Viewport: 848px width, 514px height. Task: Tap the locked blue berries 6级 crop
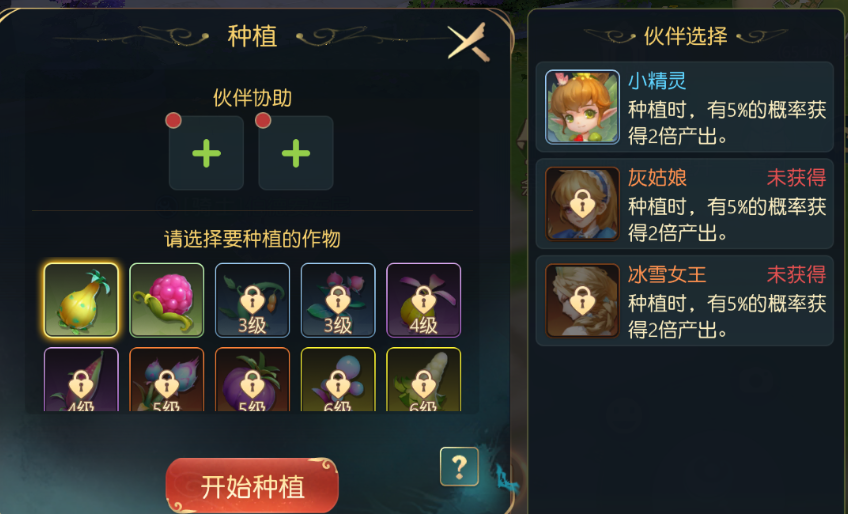(338, 379)
